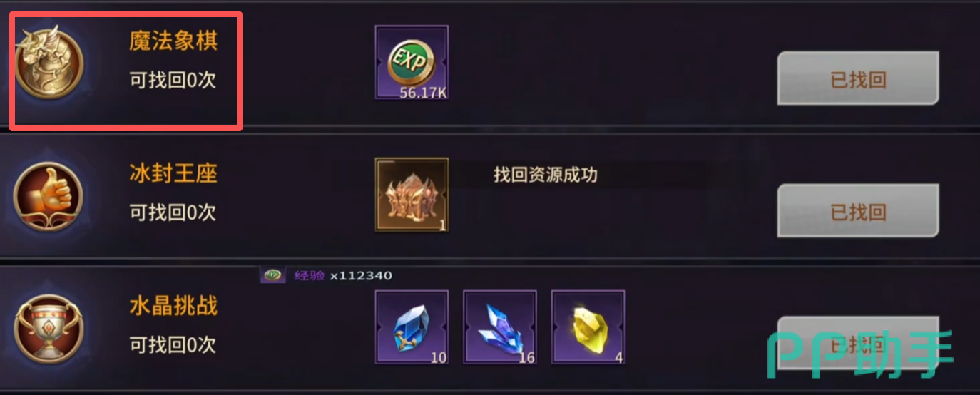This screenshot has height=395, width=980.
Task: Tap the trophy Crystal Challenge icon
Action: coord(49,328)
